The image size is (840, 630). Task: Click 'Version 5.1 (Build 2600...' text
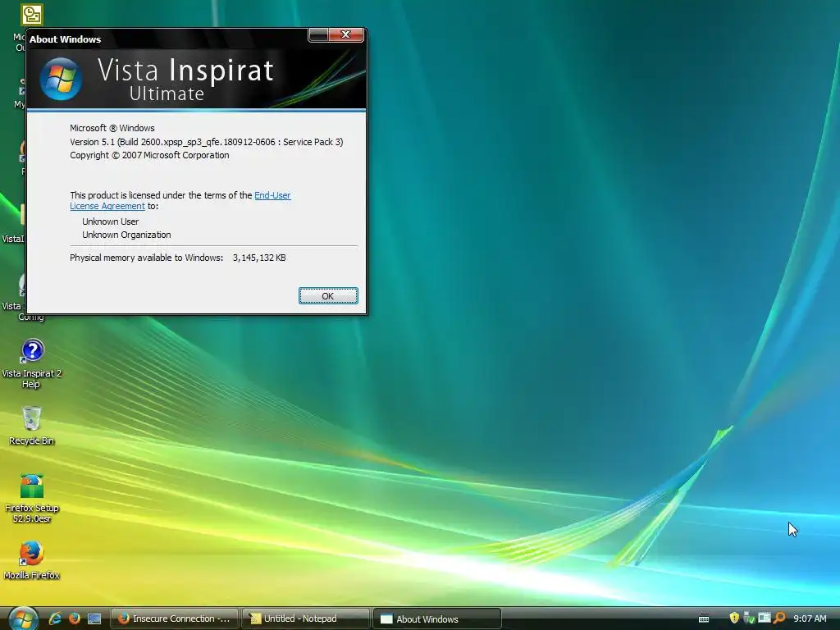tap(206, 142)
